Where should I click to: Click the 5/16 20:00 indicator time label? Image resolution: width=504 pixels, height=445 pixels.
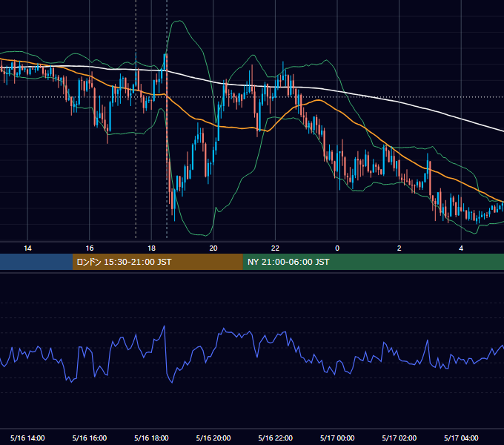(x=213, y=438)
